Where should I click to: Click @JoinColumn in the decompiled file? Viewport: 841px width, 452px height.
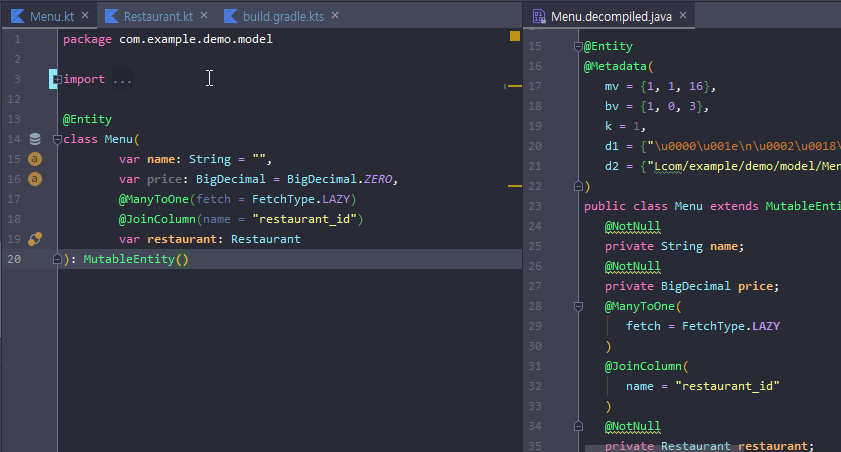(x=643, y=366)
